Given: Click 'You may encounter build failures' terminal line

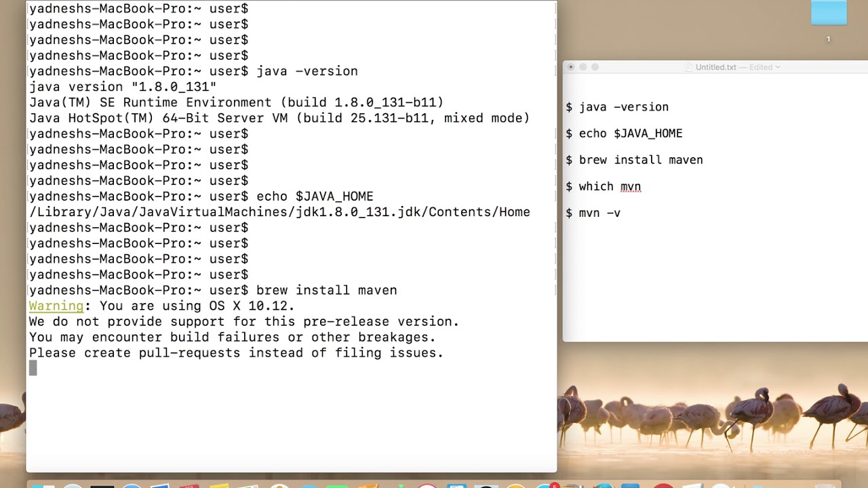Looking at the screenshot, I should click(233, 337).
